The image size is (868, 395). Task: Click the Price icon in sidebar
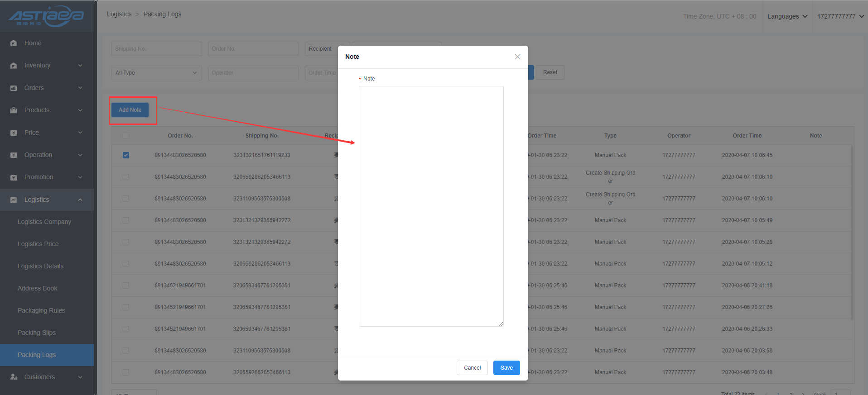coord(14,133)
